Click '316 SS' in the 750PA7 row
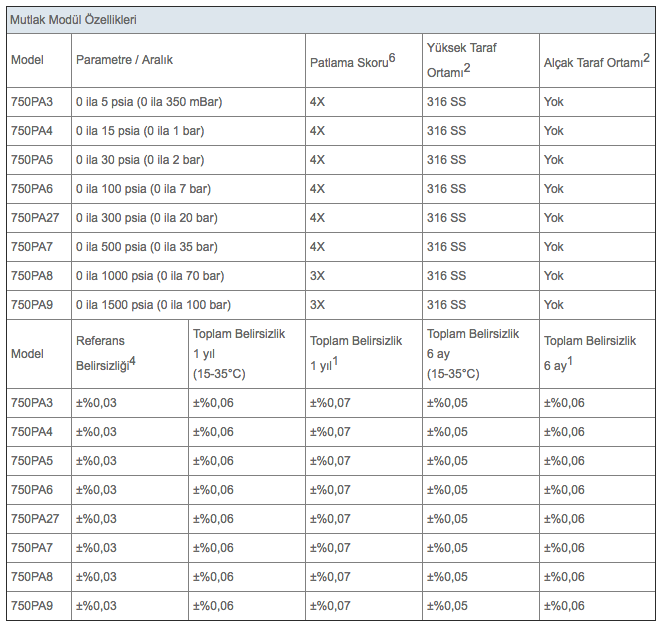Image resolution: width=662 pixels, height=627 pixels. 446,247
